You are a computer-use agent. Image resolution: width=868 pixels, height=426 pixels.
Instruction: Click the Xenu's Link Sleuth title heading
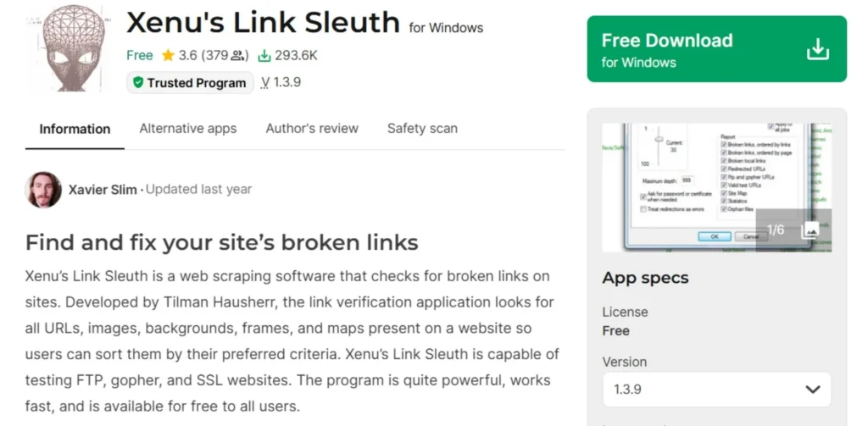263,23
